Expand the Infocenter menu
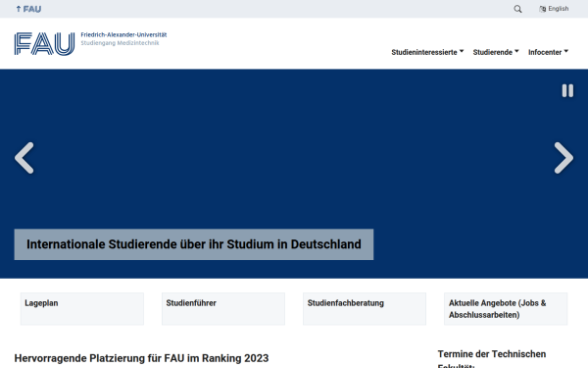588x368 pixels. (x=548, y=52)
